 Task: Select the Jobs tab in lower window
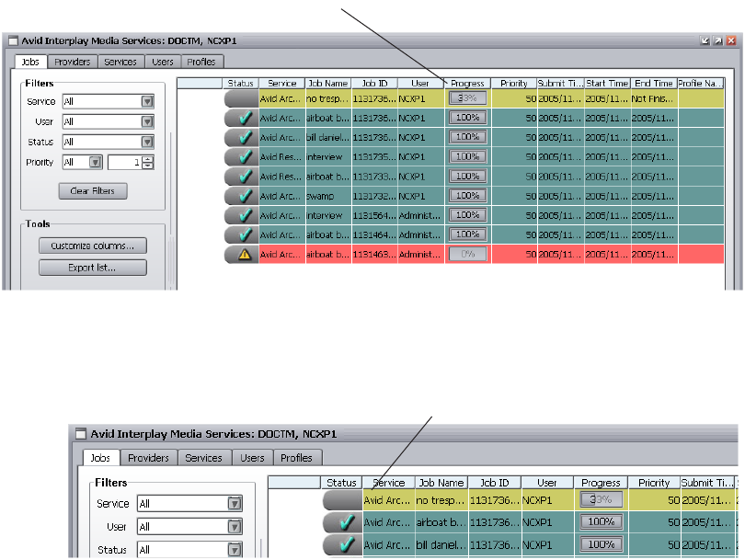coord(100,458)
